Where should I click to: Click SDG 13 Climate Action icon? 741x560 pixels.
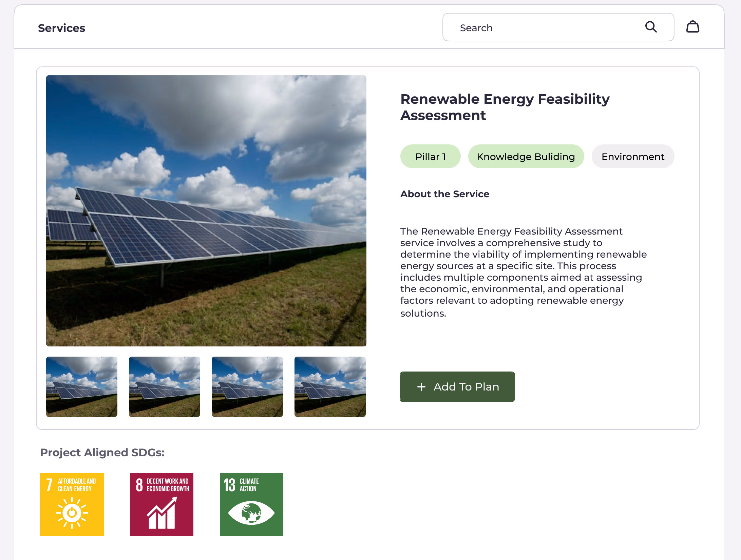pyautogui.click(x=251, y=504)
